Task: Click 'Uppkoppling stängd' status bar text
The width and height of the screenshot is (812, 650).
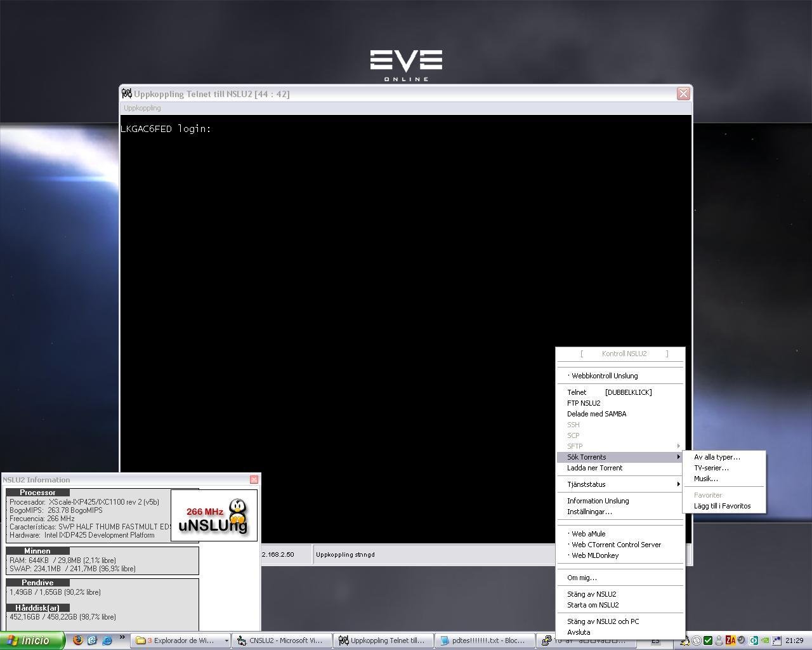Action: click(x=345, y=555)
